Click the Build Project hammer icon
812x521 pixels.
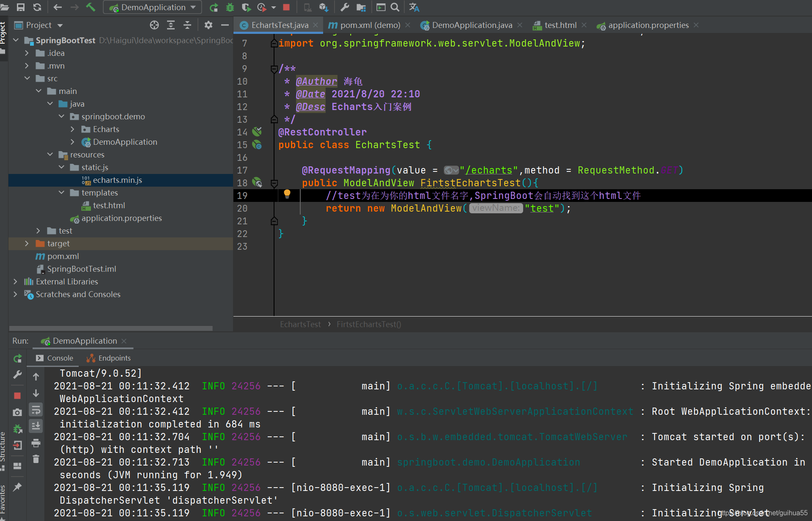[91, 7]
